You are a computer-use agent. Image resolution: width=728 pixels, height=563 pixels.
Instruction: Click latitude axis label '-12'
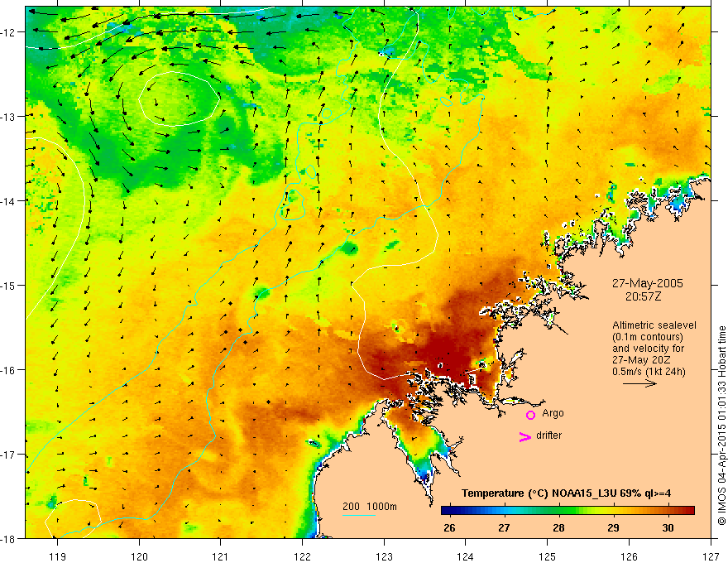(9, 32)
